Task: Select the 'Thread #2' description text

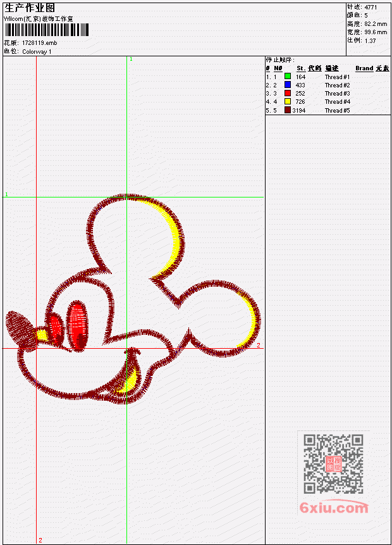Action: [337, 85]
